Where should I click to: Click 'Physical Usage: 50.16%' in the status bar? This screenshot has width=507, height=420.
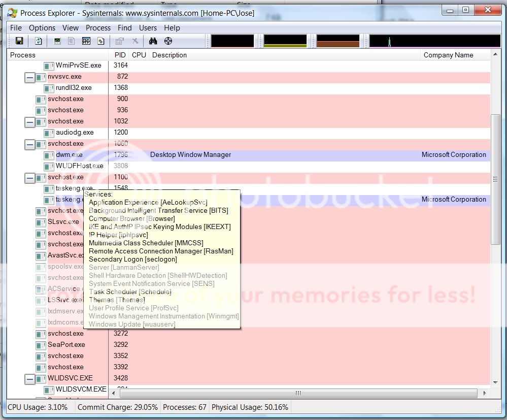pyautogui.click(x=250, y=407)
